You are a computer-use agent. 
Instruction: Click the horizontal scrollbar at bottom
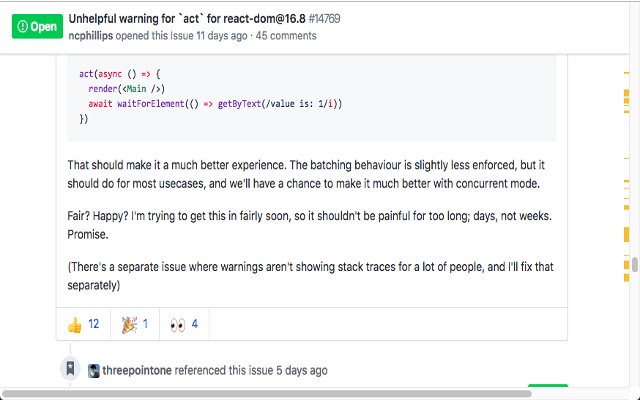coord(267,394)
